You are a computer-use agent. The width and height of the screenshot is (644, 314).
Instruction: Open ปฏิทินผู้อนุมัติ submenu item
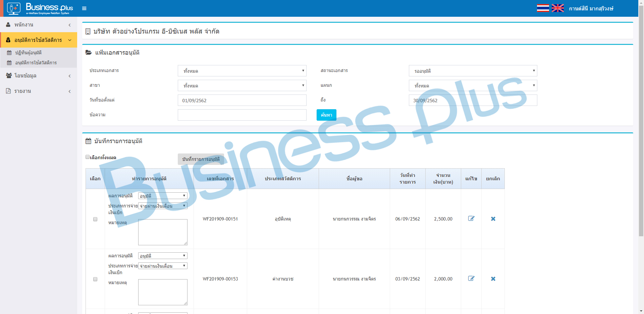click(39, 53)
